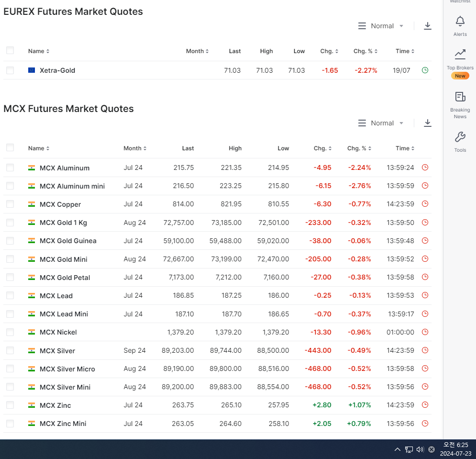Sort MCX table by Month

tap(135, 148)
